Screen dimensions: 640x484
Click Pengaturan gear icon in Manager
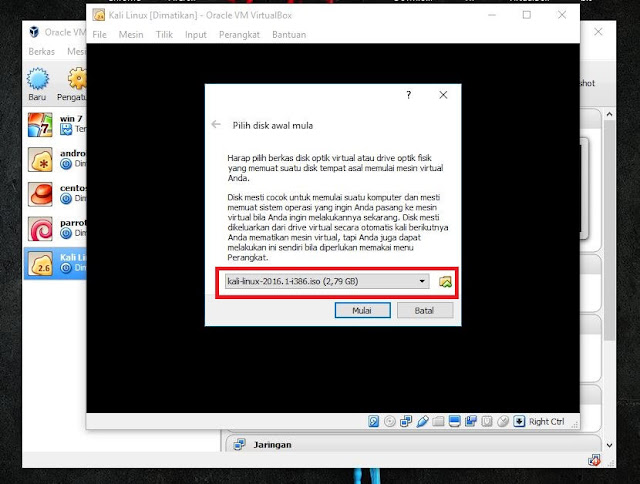[x=77, y=78]
